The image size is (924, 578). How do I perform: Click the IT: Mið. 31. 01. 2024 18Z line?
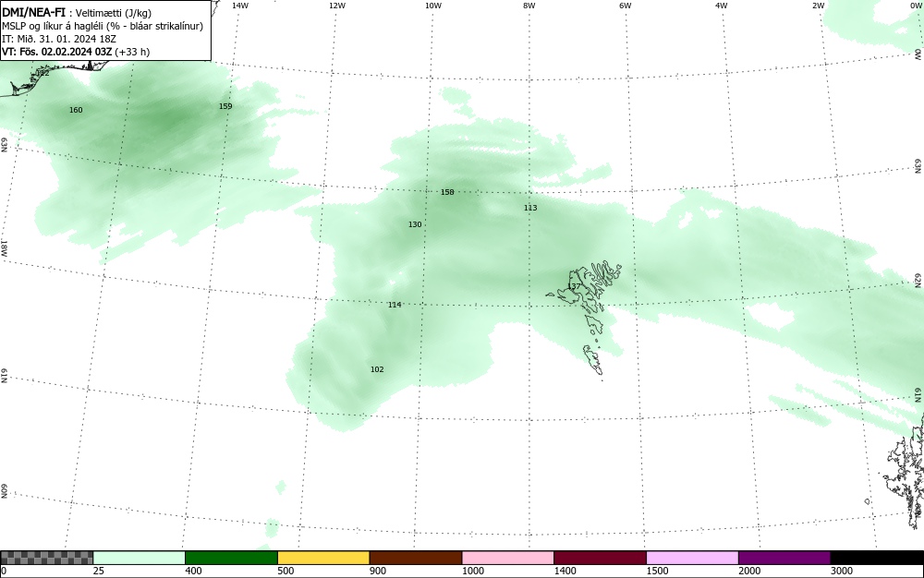coord(59,39)
